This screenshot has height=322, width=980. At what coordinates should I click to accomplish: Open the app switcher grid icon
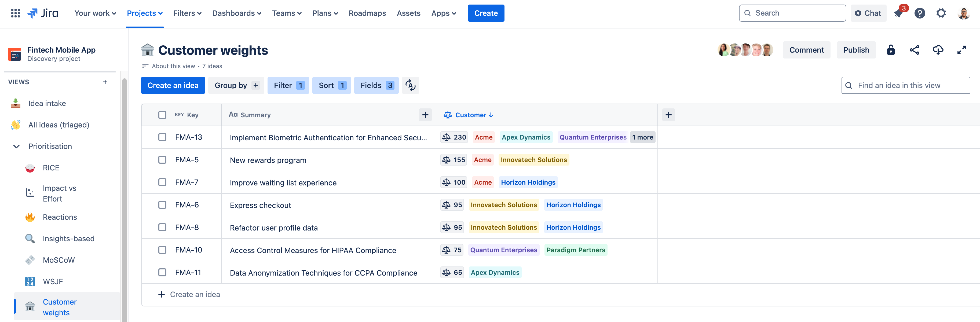point(15,13)
